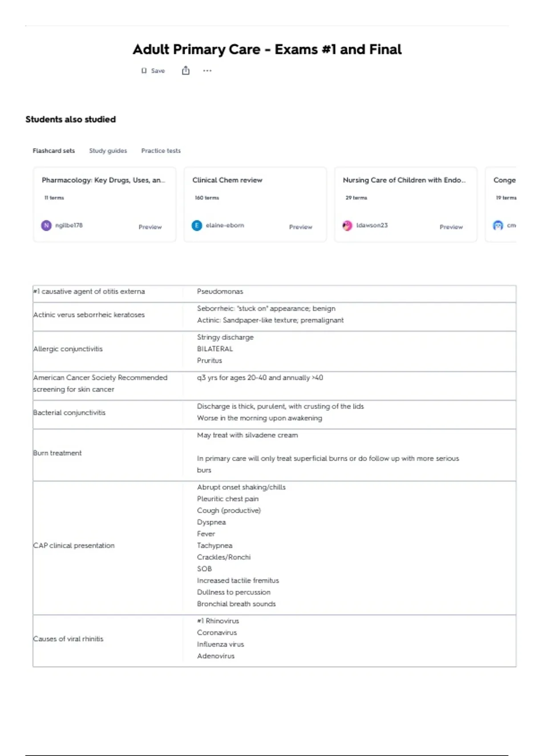Click the avatar on the Conge card
Image resolution: width=534 pixels, height=756 pixels.
pyautogui.click(x=498, y=225)
